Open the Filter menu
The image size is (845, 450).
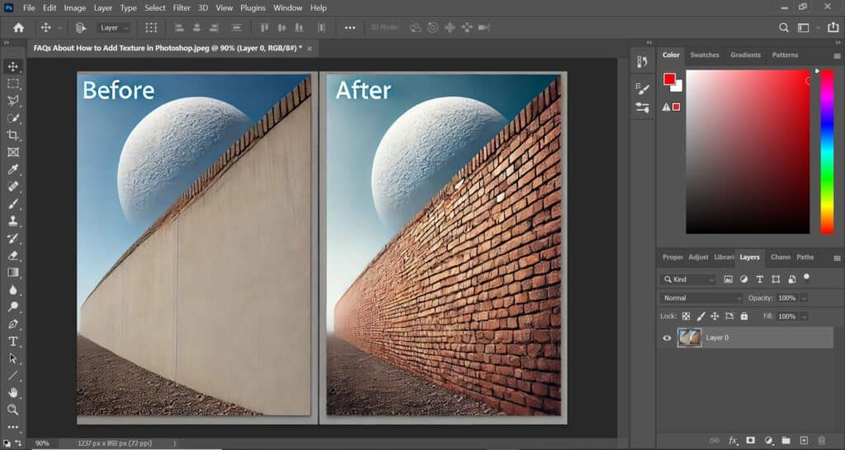[x=182, y=8]
